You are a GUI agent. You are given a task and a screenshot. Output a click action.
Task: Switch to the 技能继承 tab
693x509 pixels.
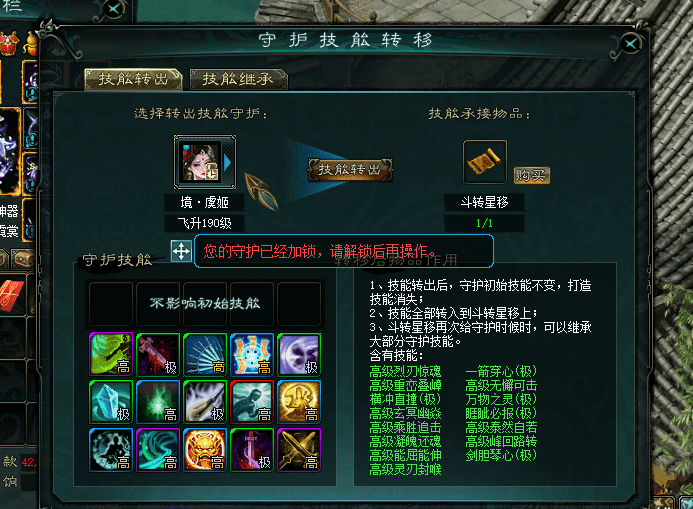point(239,80)
